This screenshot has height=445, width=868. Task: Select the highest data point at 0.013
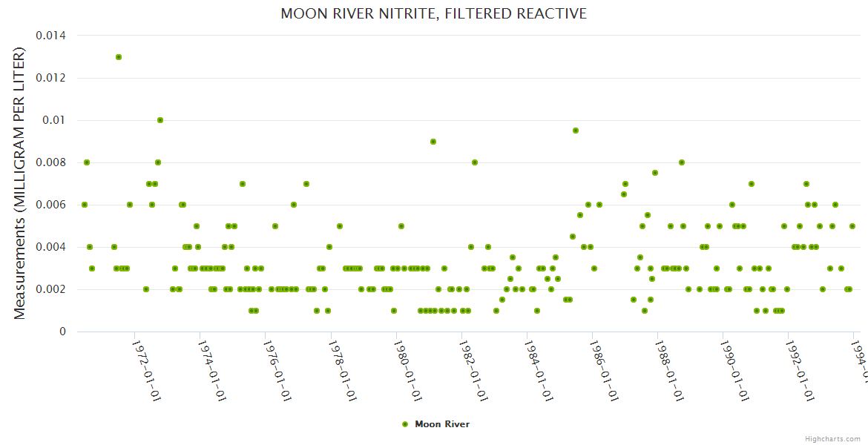tap(119, 57)
